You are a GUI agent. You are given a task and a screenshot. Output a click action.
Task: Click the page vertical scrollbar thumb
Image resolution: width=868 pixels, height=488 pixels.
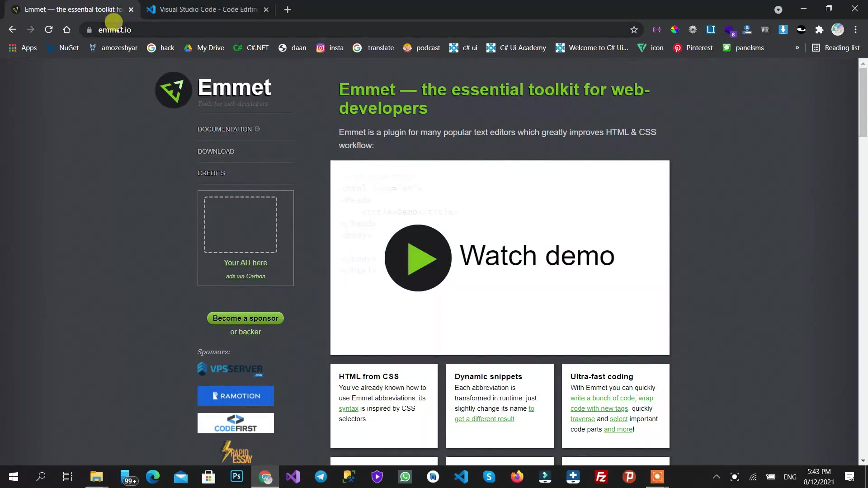[x=863, y=102]
